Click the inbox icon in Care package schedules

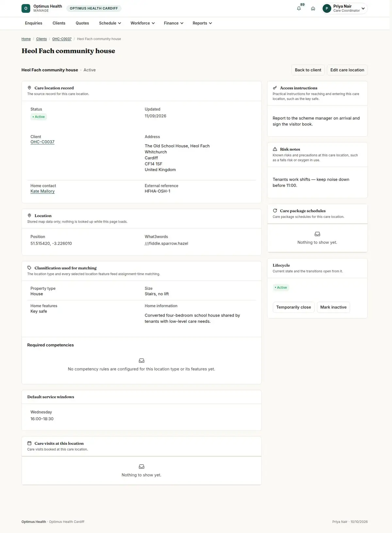[x=317, y=234]
